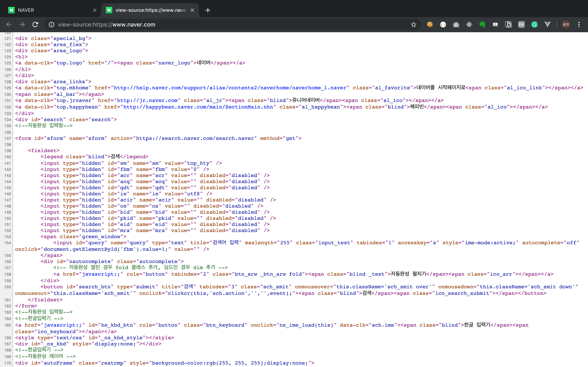Reload the page
This screenshot has width=588, height=367.
click(35, 24)
